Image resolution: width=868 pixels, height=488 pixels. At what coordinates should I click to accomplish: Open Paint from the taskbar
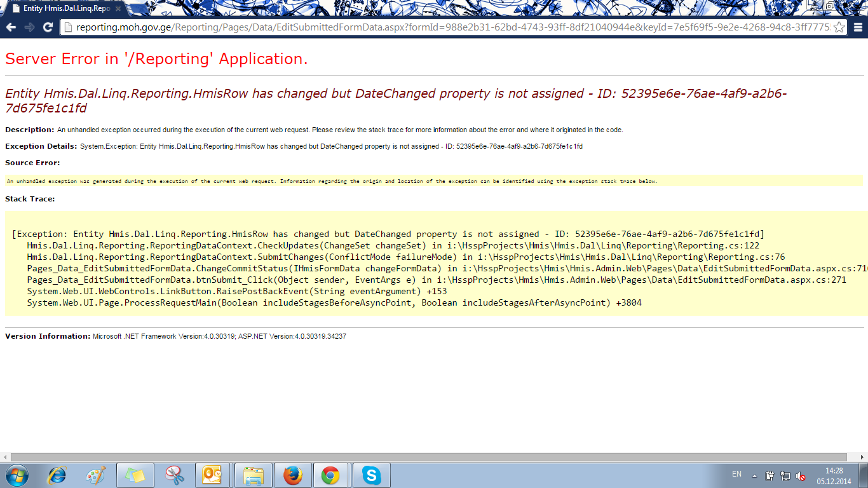[x=96, y=475]
